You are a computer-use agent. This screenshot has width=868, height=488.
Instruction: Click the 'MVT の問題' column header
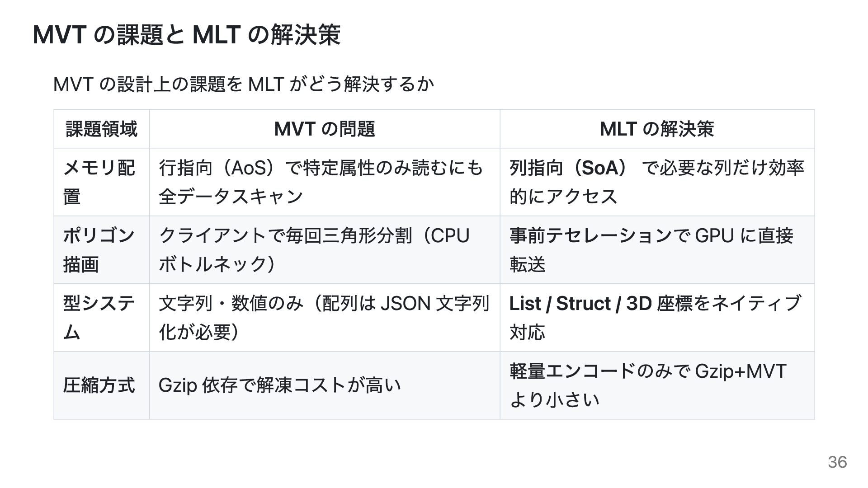(324, 129)
